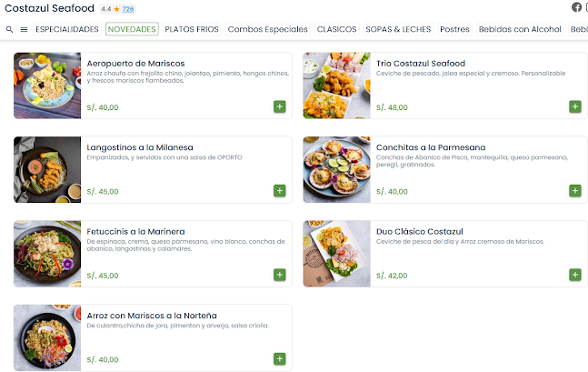Add Aeropuerto de Mariscos to cart
Image resolution: width=588 pixels, height=372 pixels.
click(x=279, y=106)
